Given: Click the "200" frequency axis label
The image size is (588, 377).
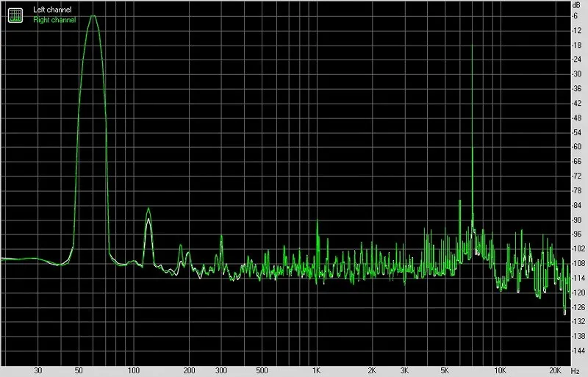Looking at the screenshot, I should pyautogui.click(x=189, y=371).
